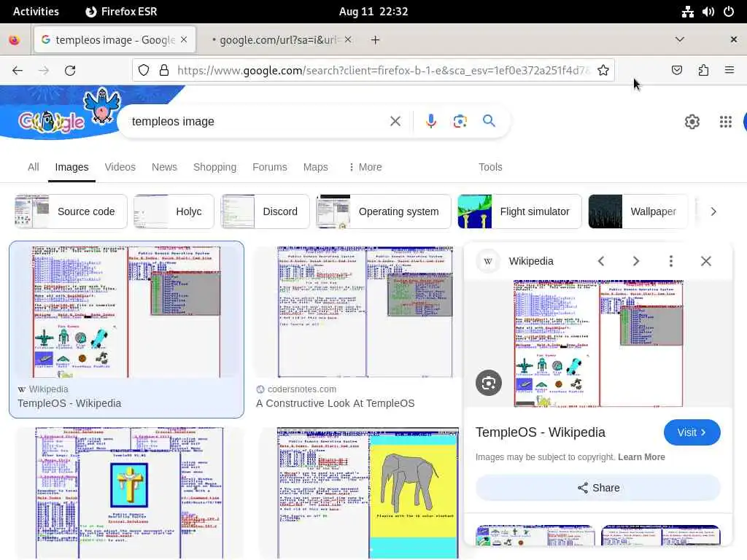The image size is (747, 560).
Task: Switch to the Shopping tab
Action: pos(215,167)
